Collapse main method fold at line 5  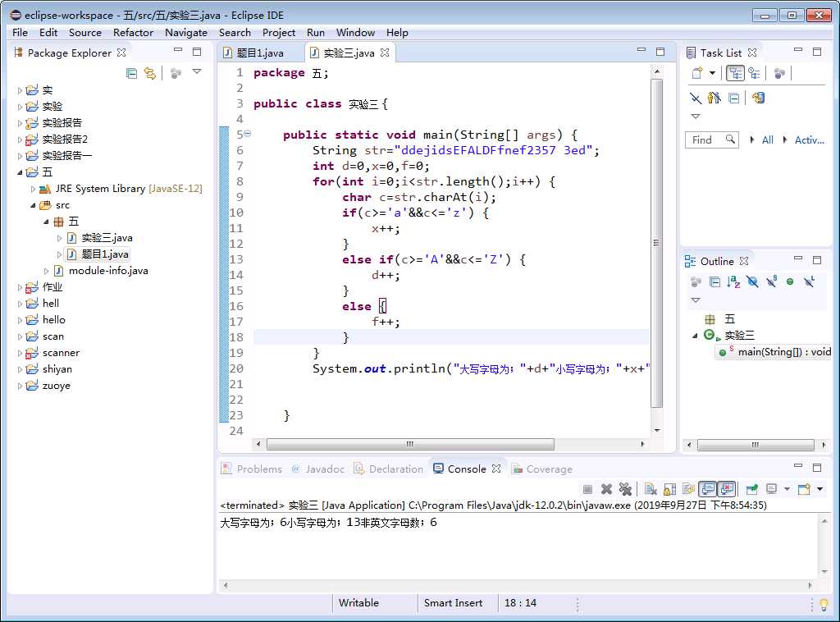click(x=248, y=134)
